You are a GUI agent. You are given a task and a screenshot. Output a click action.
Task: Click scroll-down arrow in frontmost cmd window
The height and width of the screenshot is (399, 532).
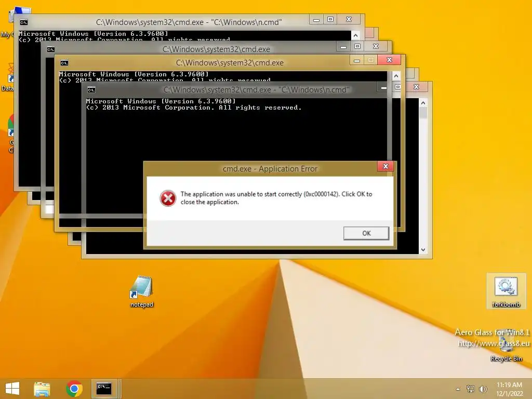click(423, 250)
